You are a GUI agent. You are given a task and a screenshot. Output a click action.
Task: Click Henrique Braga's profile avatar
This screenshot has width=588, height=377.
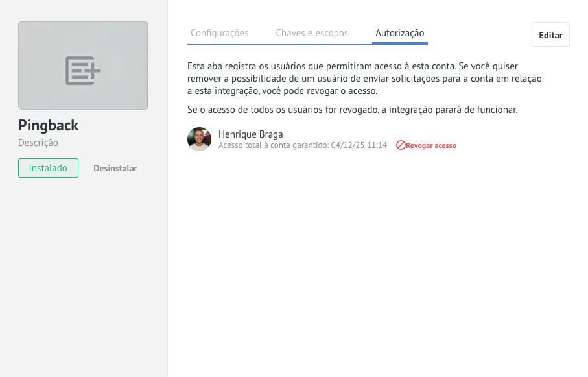click(x=199, y=139)
